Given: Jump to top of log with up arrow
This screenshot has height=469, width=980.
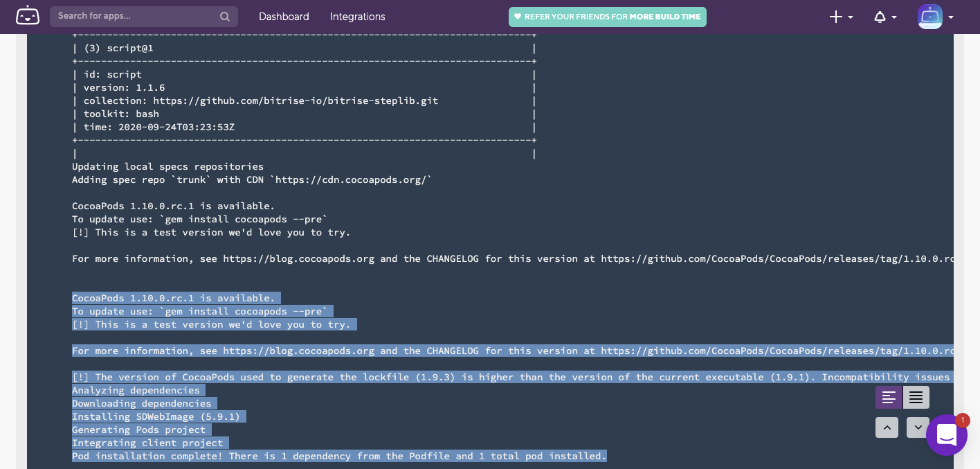Looking at the screenshot, I should [x=887, y=427].
